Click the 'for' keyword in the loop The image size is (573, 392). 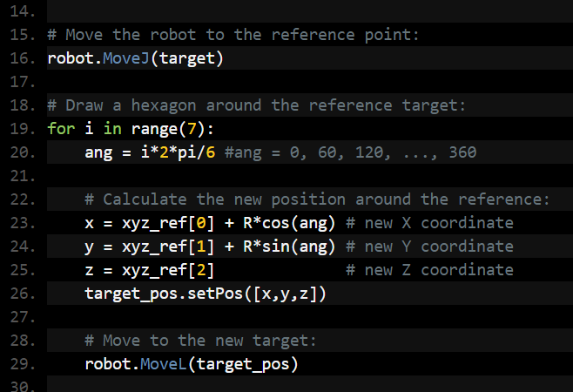(61, 128)
